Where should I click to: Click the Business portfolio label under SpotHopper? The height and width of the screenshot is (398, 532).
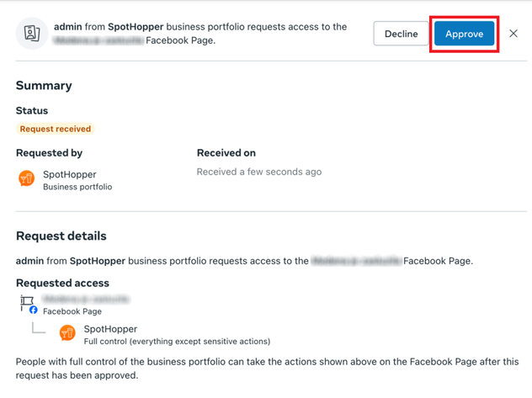pyautogui.click(x=77, y=187)
